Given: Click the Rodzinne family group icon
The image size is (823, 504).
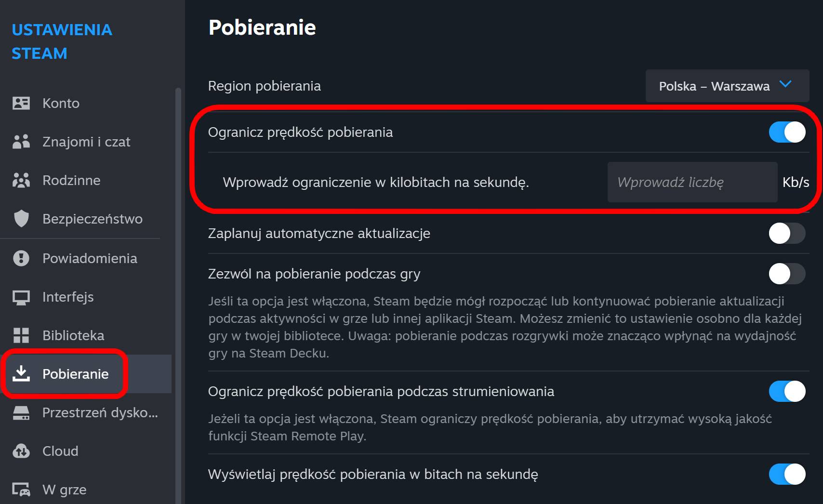Looking at the screenshot, I should coord(21,180).
